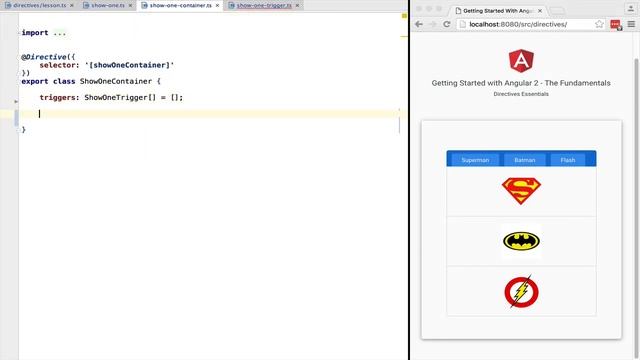The height and width of the screenshot is (360, 640).
Task: Click the triggers property name
Action: [x=58, y=98]
